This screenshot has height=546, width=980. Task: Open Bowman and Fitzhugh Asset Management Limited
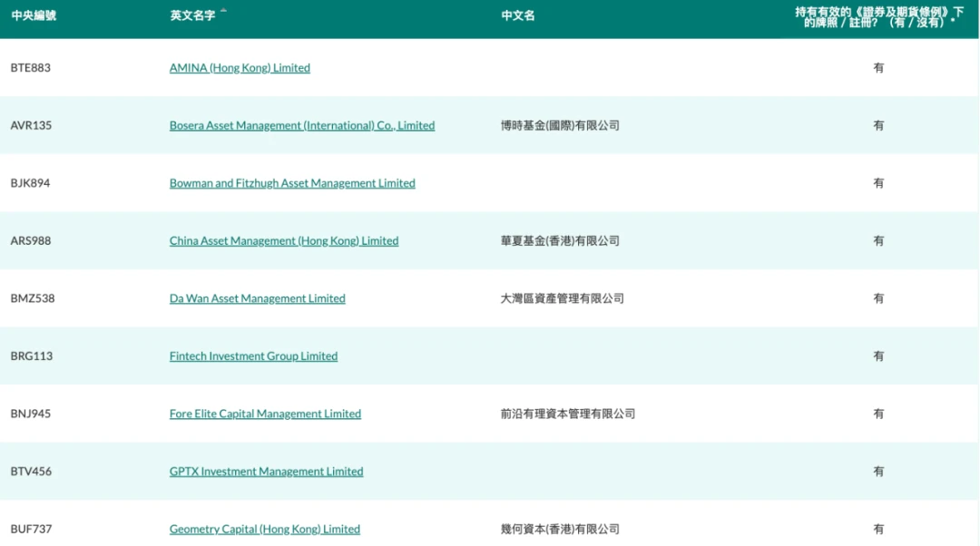(291, 183)
